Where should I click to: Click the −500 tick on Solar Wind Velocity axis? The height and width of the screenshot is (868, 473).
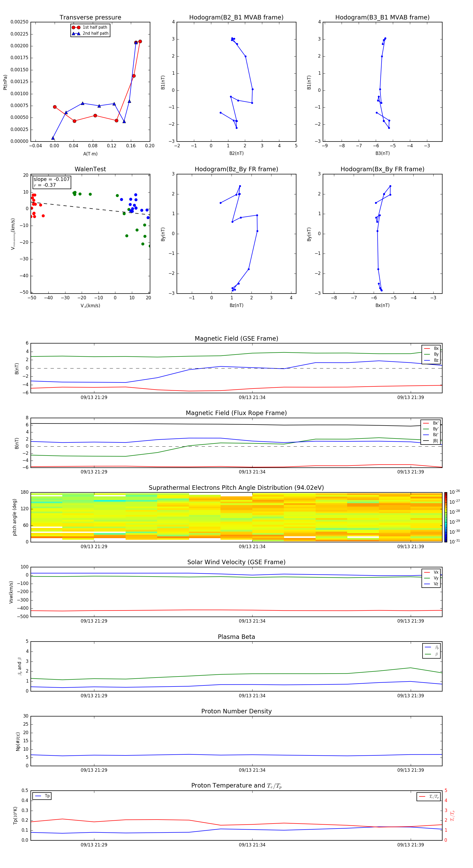pos(22,617)
